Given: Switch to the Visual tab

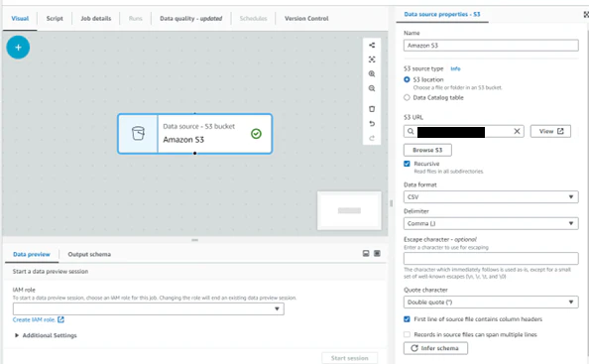Looking at the screenshot, I should tap(20, 19).
